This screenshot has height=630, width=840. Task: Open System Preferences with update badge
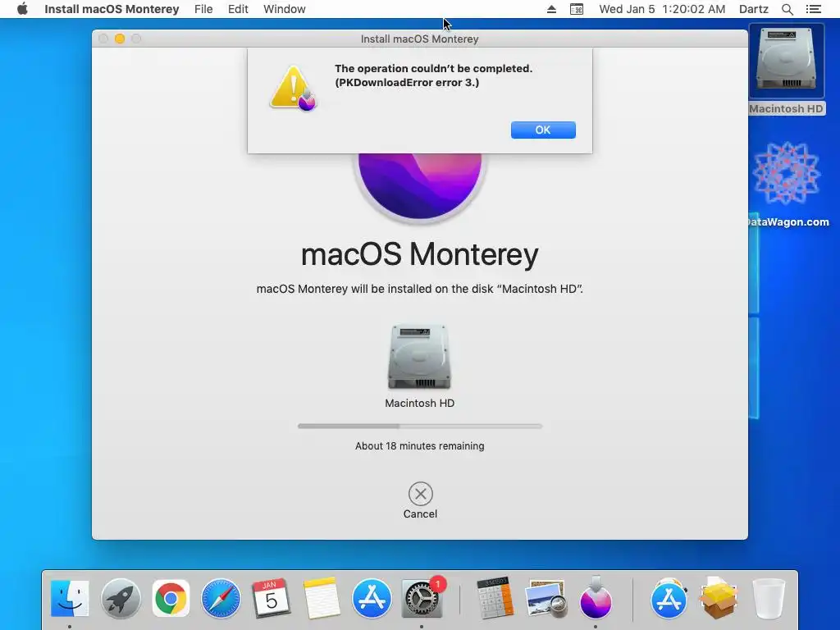(x=422, y=598)
